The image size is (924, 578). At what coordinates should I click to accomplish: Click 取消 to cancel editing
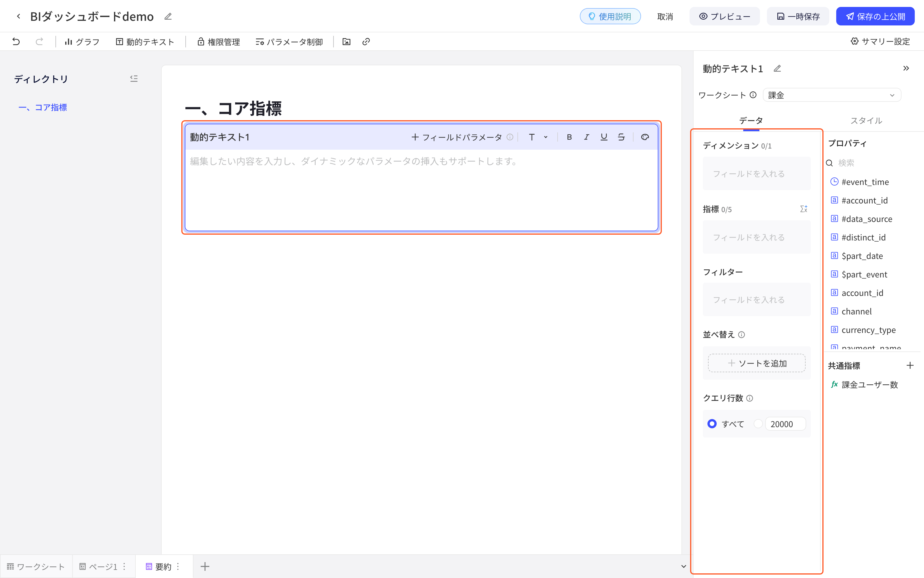click(x=665, y=16)
